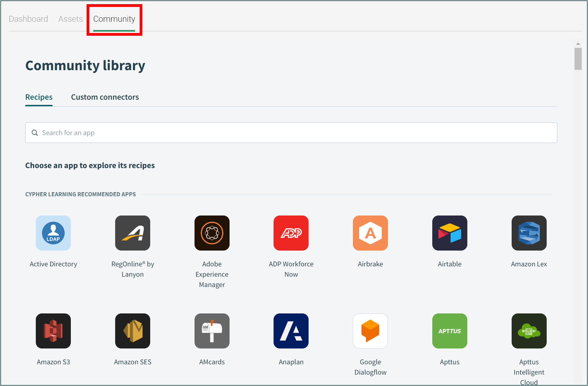Select the RegOnline by Lanyon icon
This screenshot has width=588, height=386.
point(132,233)
